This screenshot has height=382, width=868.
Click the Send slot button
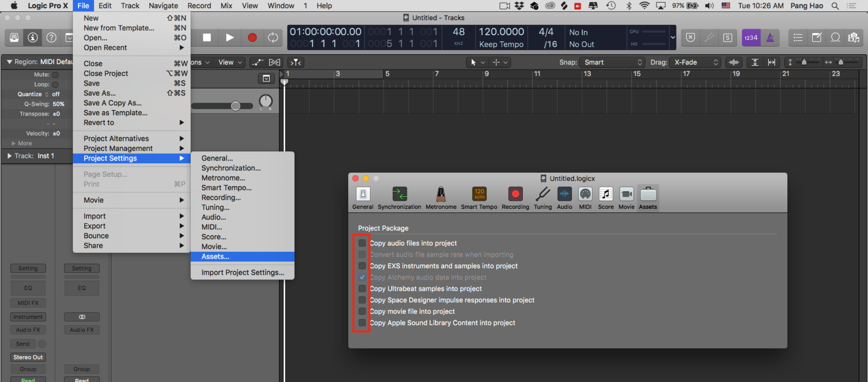tap(23, 343)
